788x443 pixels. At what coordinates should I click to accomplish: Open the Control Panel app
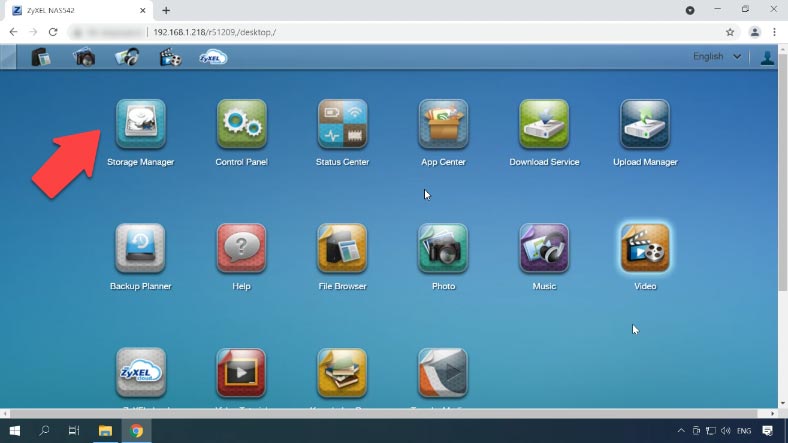pyautogui.click(x=242, y=124)
